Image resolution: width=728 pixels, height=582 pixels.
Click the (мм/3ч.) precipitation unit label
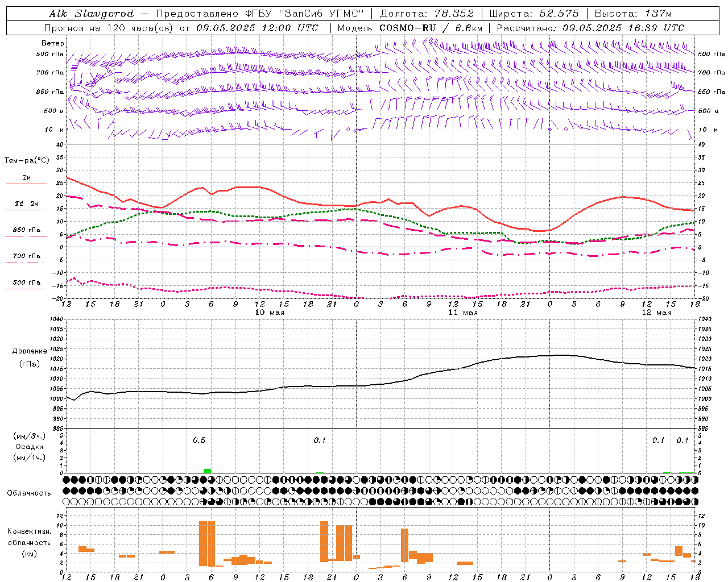click(x=30, y=436)
